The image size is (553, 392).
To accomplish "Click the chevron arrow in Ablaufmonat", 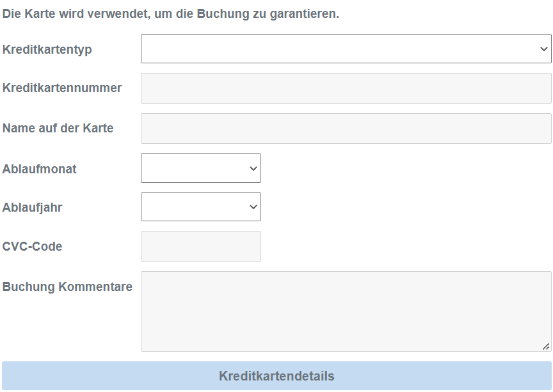I will click(253, 168).
